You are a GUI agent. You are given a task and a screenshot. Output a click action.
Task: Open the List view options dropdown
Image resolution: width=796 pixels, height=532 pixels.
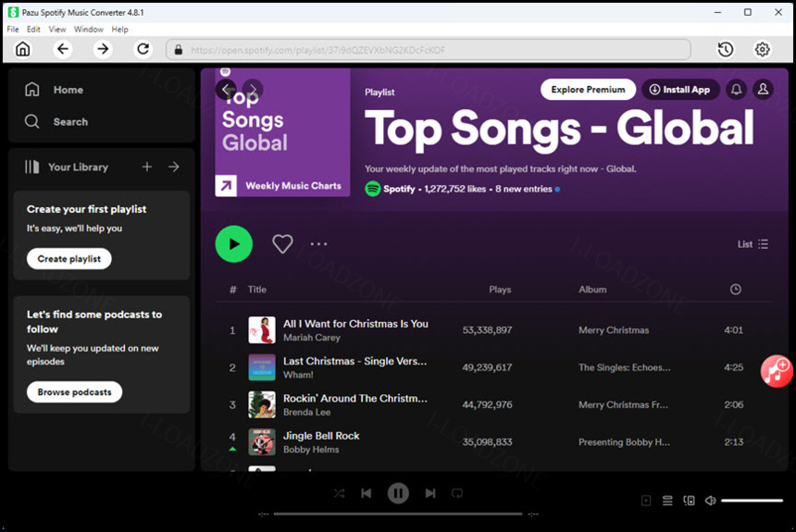752,244
